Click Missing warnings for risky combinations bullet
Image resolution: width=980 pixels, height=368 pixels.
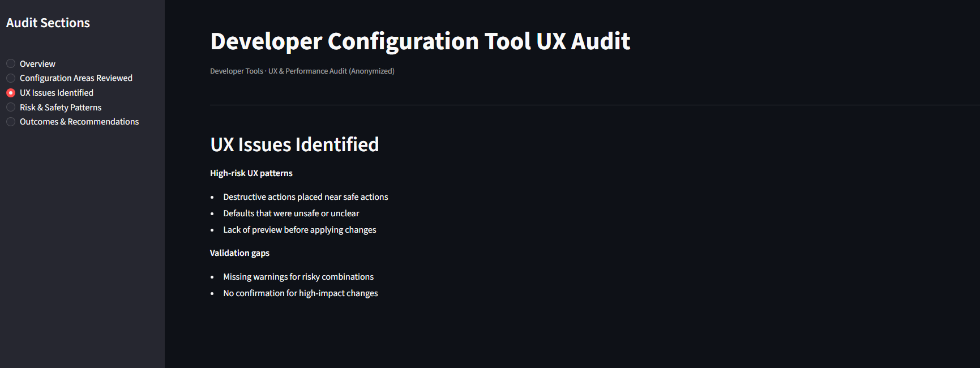tap(298, 277)
